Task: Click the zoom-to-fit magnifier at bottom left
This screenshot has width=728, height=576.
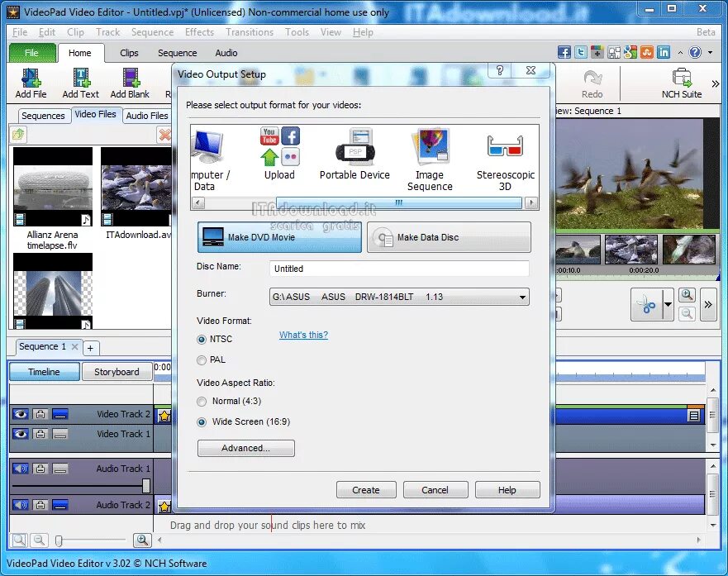Action: pyautogui.click(x=19, y=540)
